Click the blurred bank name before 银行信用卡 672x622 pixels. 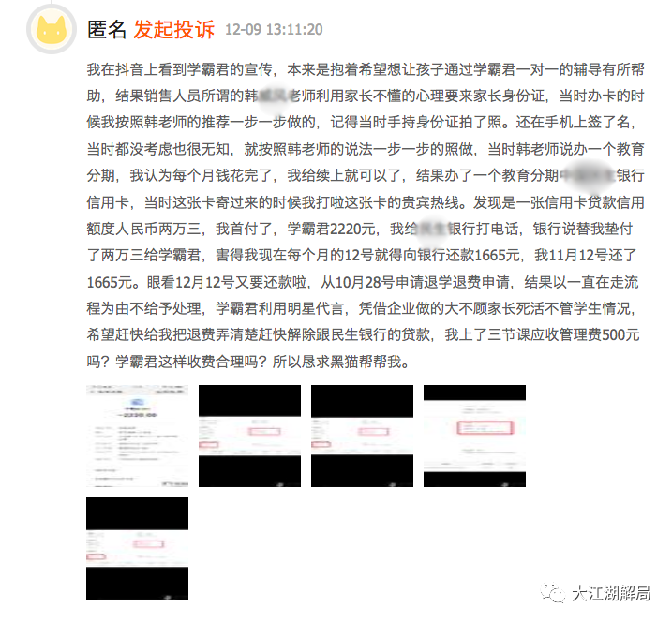(x=587, y=175)
